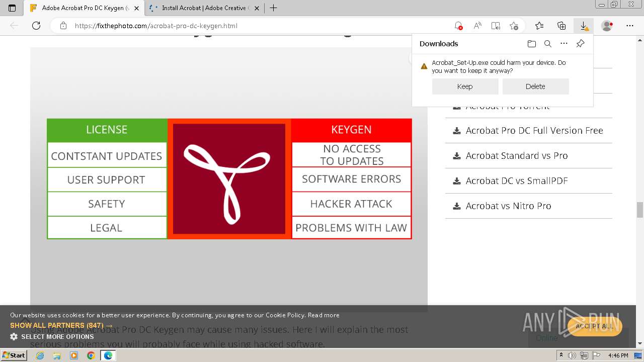Keep the Acrobat_Set-Up.exe download
644x362 pixels.
[x=465, y=86]
